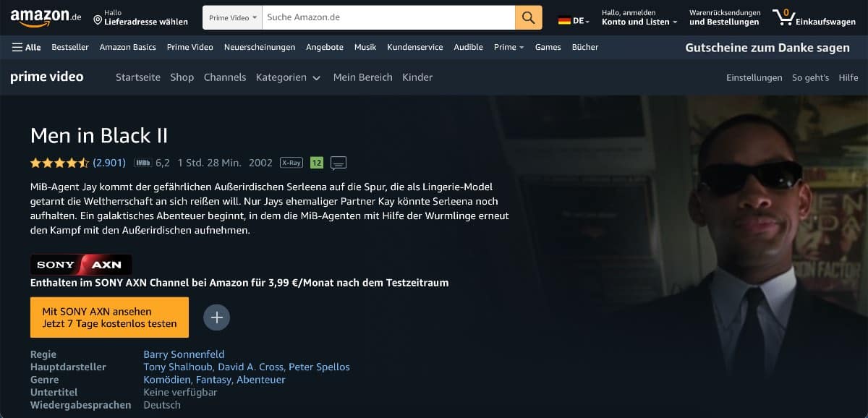Select the Fantasy genre link
This screenshot has width=868, height=418.
(x=214, y=380)
